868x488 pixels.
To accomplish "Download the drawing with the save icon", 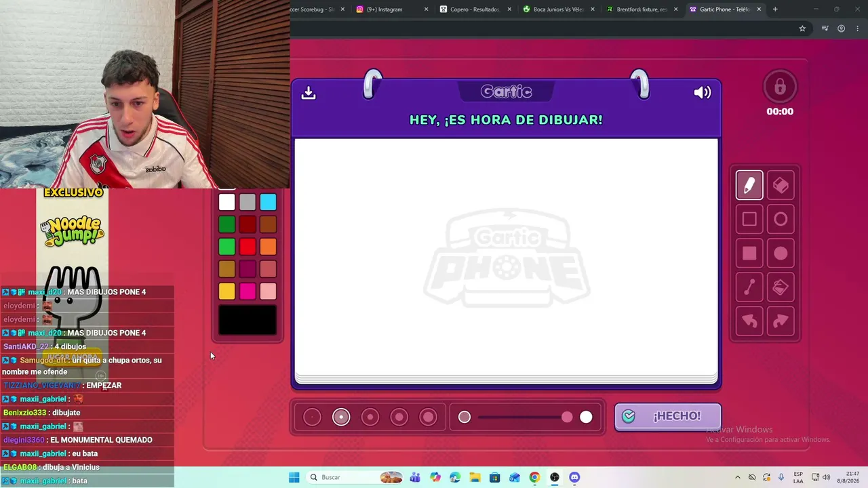I will (309, 92).
